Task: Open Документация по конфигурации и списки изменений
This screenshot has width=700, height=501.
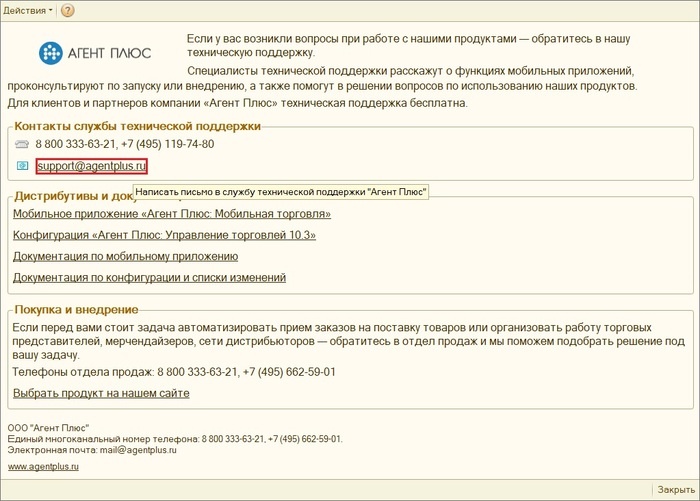Action: [x=149, y=277]
